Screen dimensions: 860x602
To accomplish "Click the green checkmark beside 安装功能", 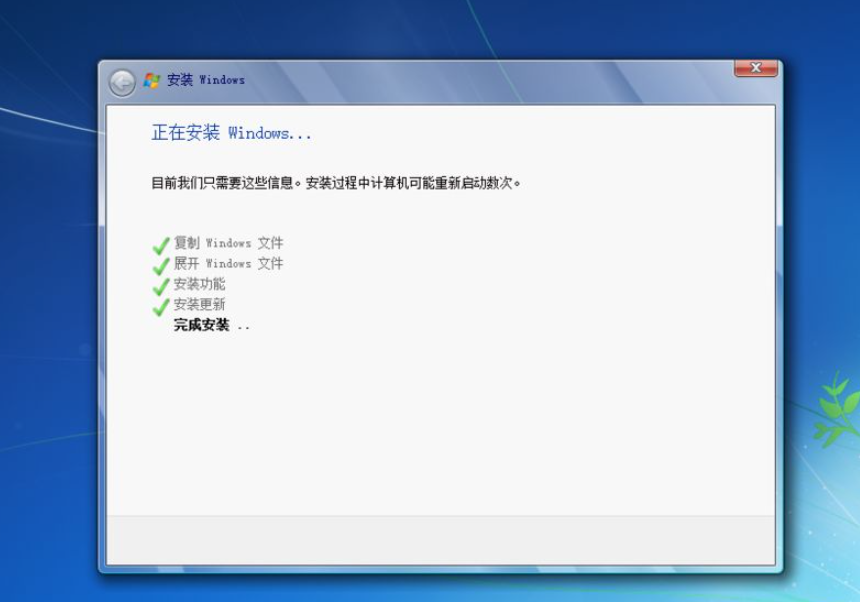I will click(x=161, y=286).
